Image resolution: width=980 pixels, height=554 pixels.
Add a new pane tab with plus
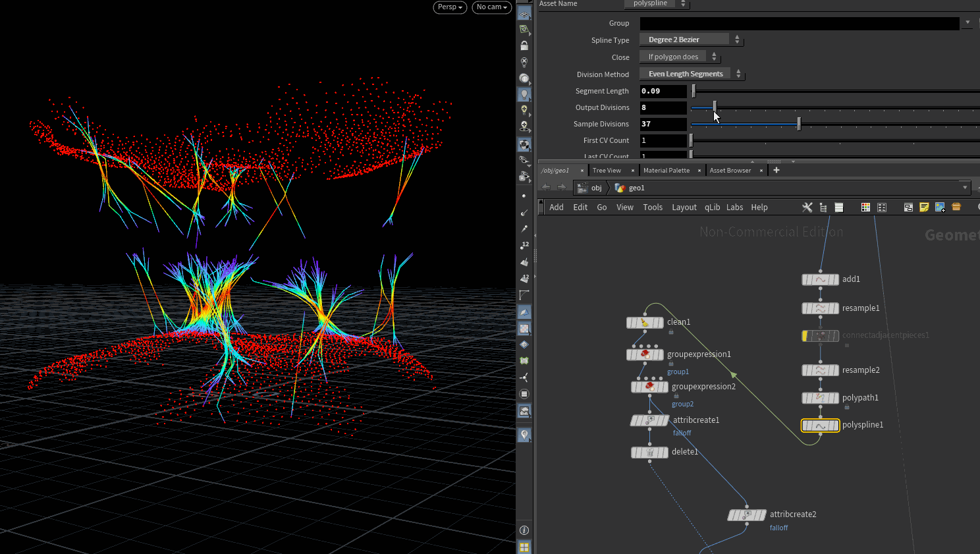coord(776,170)
